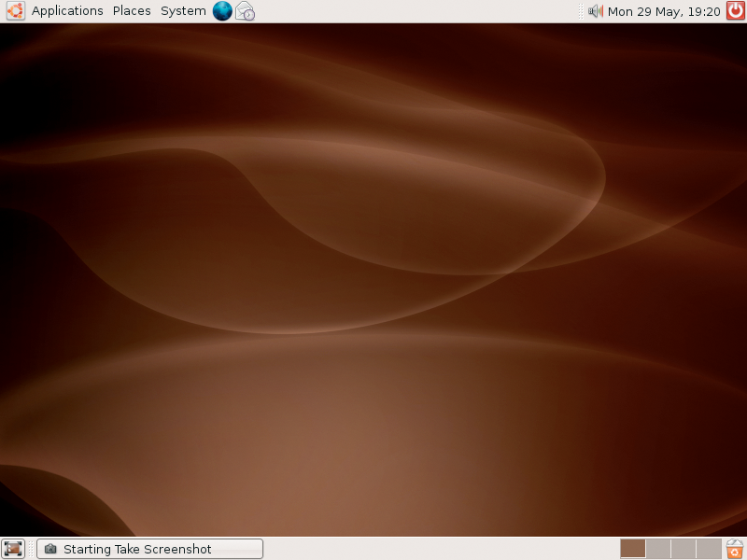
Task: Switch to the third workspace
Action: coord(684,549)
